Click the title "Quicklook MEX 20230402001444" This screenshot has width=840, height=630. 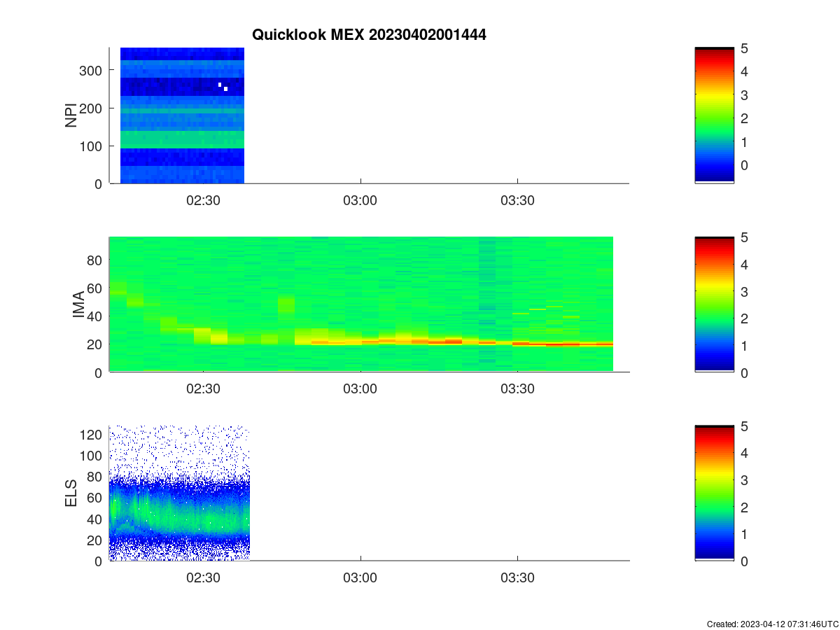tap(369, 34)
